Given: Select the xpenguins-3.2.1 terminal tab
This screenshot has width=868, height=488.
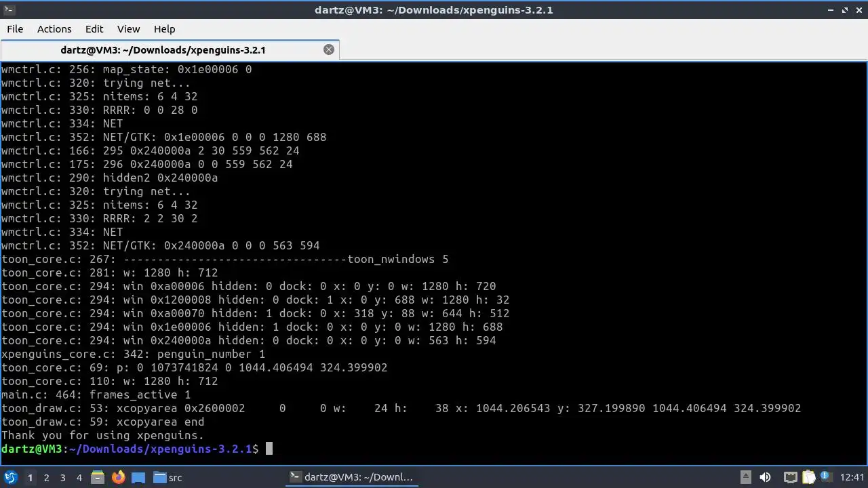Looking at the screenshot, I should (x=163, y=49).
